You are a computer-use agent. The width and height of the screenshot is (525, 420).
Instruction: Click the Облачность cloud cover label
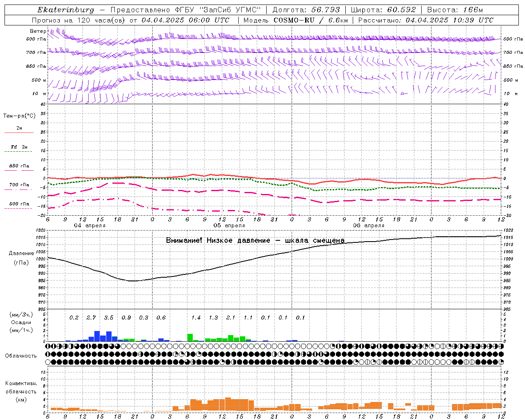21,356
